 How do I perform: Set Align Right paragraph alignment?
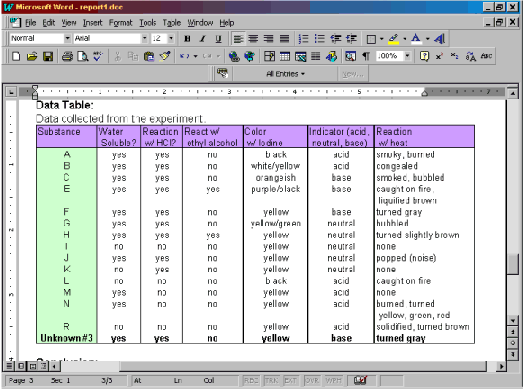[269, 39]
